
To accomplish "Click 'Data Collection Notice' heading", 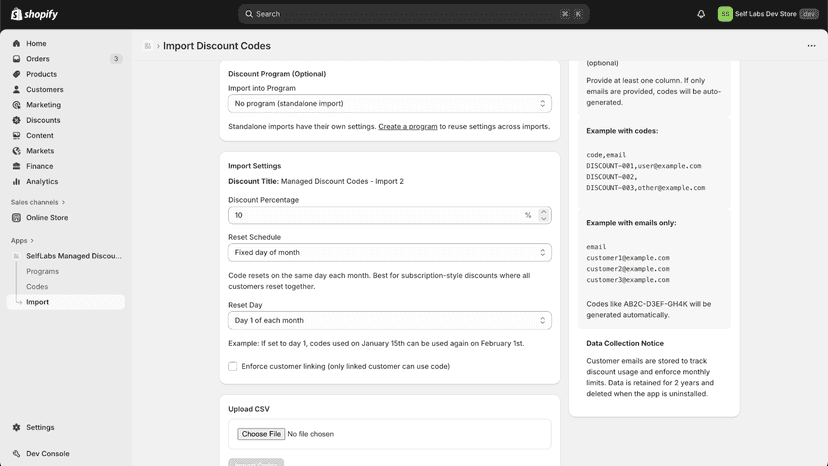I will [625, 343].
